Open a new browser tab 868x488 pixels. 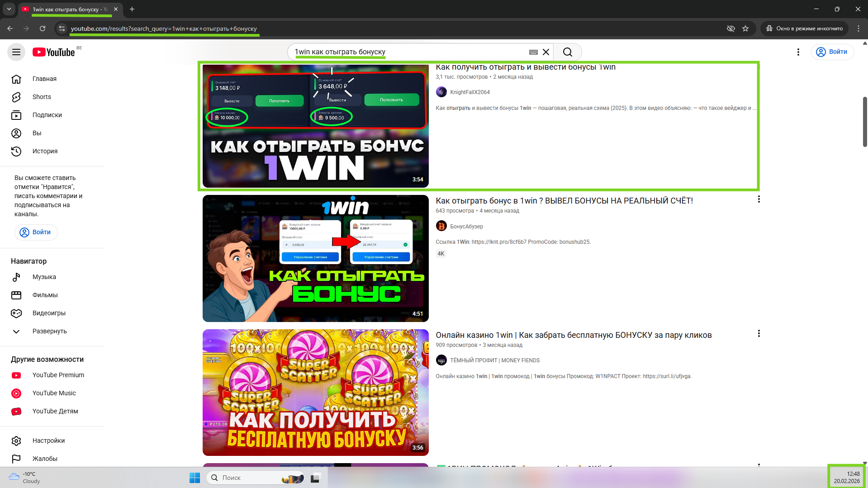pyautogui.click(x=132, y=9)
